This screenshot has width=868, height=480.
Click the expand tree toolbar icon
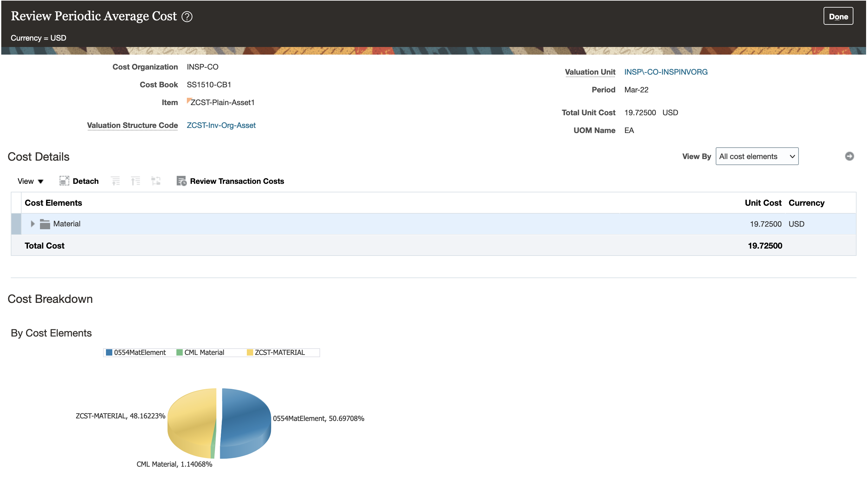135,181
